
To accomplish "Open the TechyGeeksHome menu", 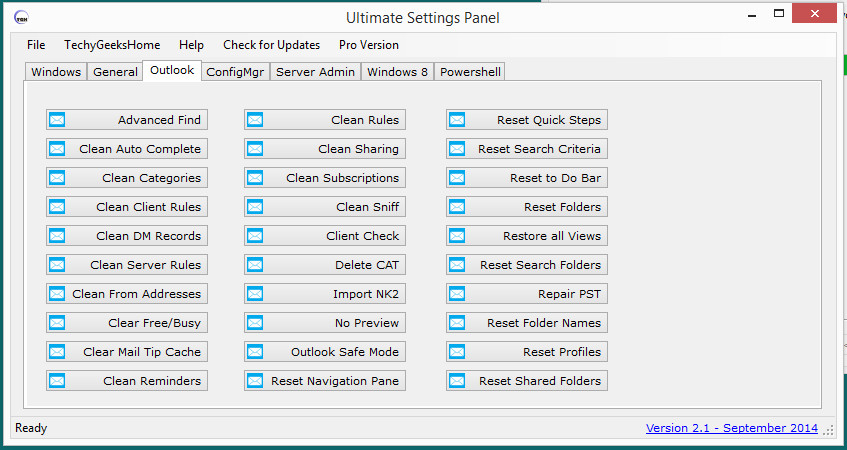I will pyautogui.click(x=112, y=45).
